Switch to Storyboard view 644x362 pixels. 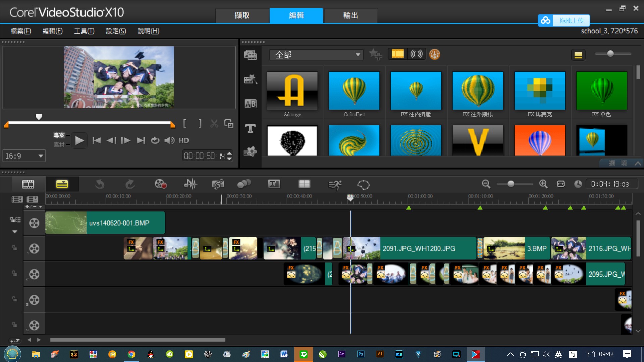[x=28, y=184]
